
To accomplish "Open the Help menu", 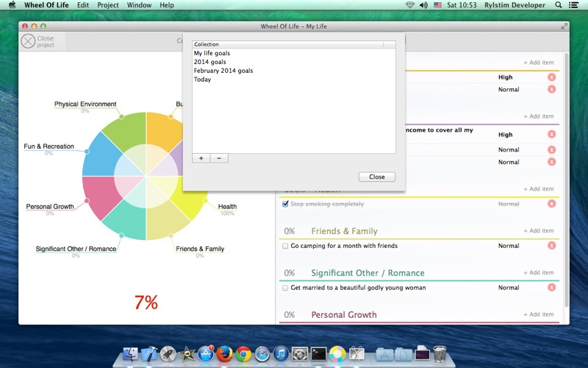I will pos(167,5).
